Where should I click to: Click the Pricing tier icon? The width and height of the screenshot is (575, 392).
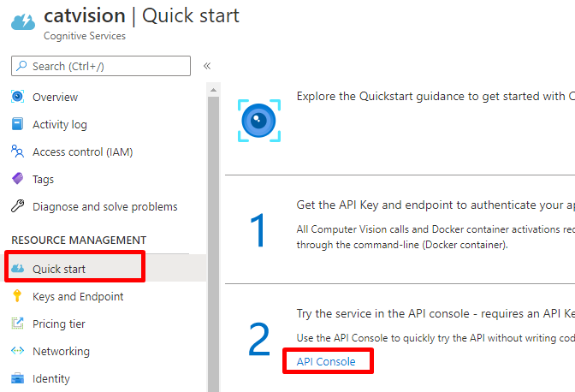(17, 324)
